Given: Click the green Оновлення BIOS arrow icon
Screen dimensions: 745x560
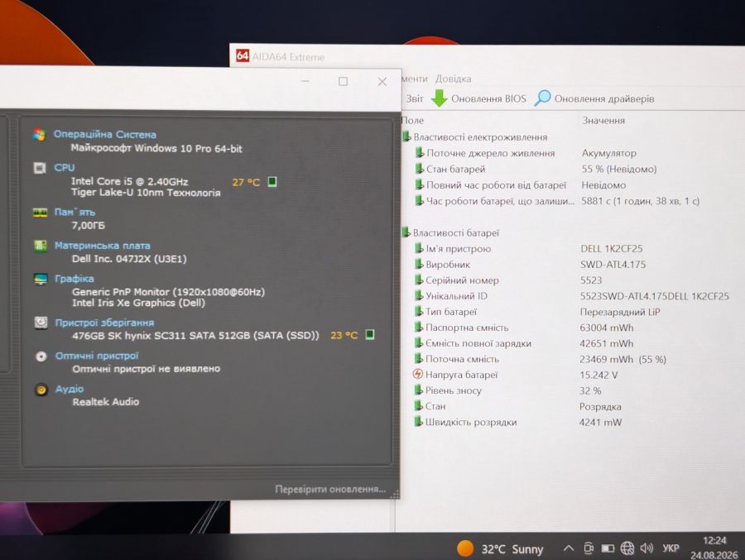Looking at the screenshot, I should [439, 98].
